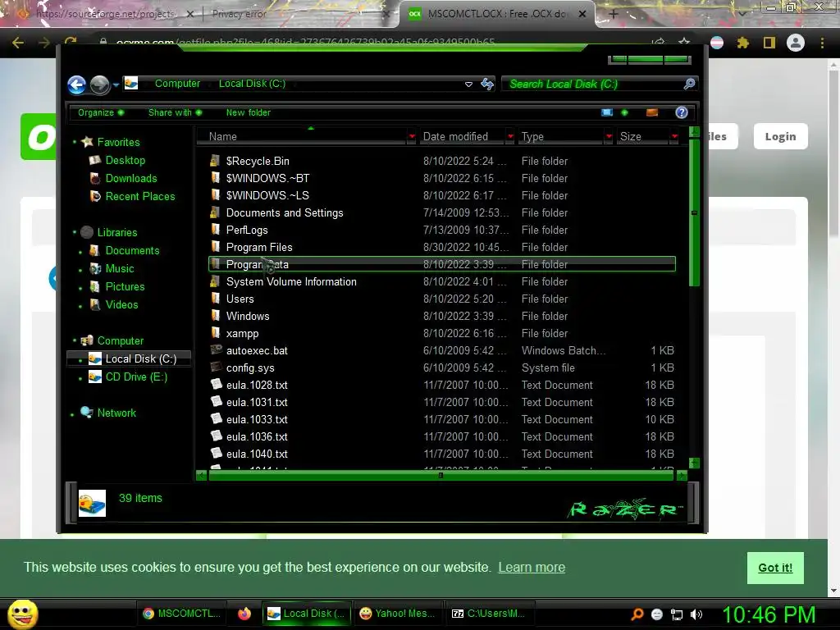Select the autoexec.bat file icon

(216, 349)
